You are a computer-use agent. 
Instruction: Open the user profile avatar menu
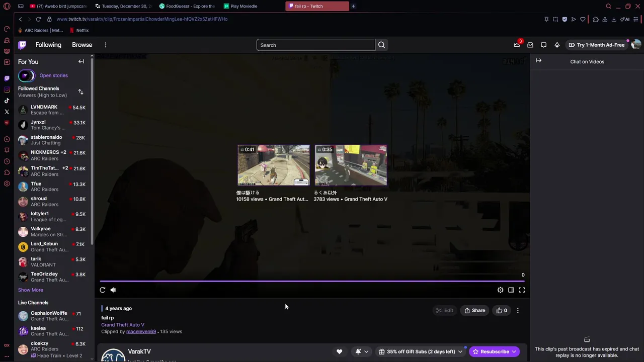(636, 45)
